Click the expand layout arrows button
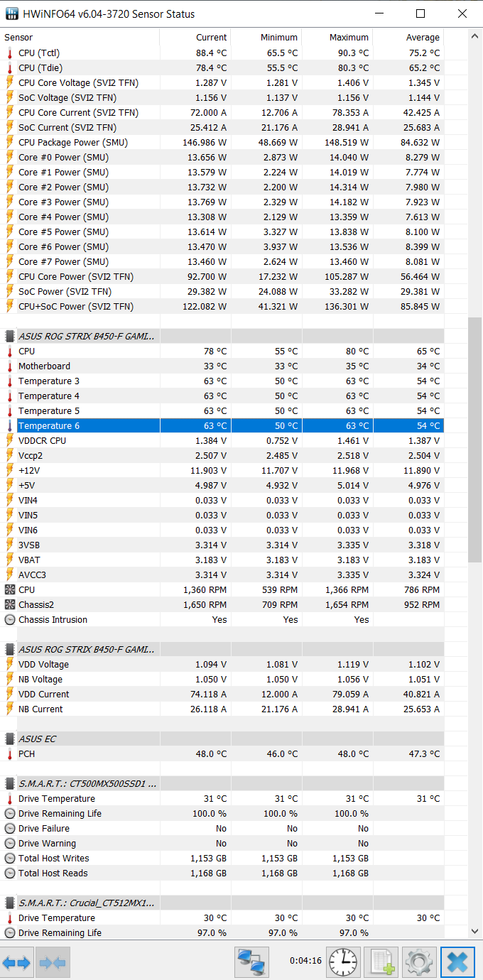 coord(17,963)
